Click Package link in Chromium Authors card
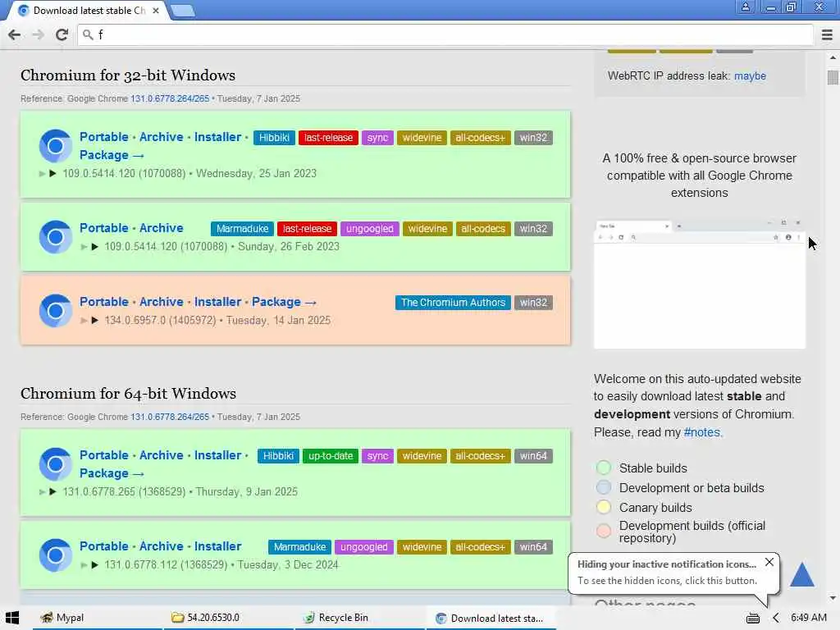 pos(284,302)
